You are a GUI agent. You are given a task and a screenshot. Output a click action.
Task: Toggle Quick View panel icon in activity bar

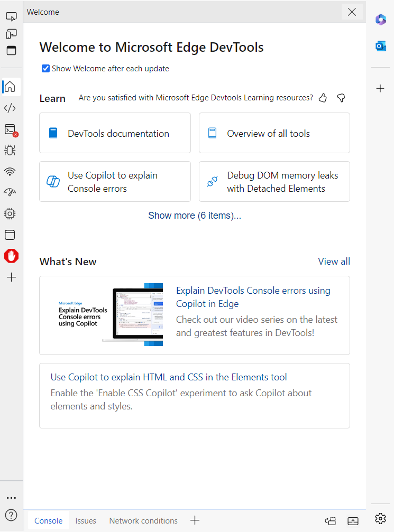point(11,51)
